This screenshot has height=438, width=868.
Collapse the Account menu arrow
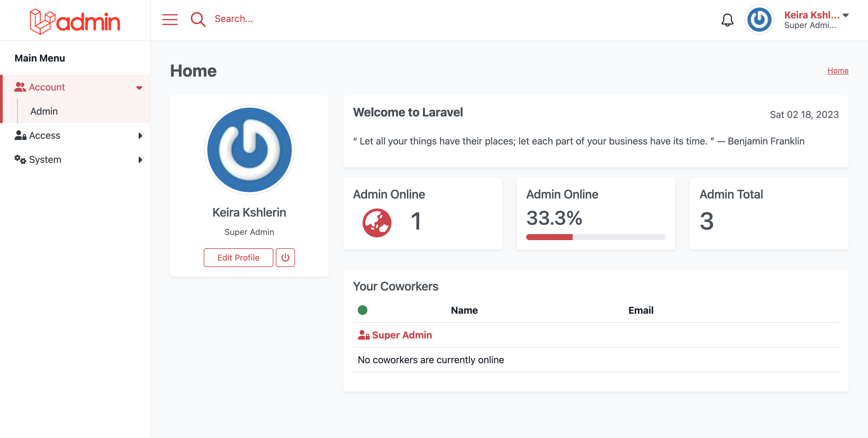pos(139,88)
